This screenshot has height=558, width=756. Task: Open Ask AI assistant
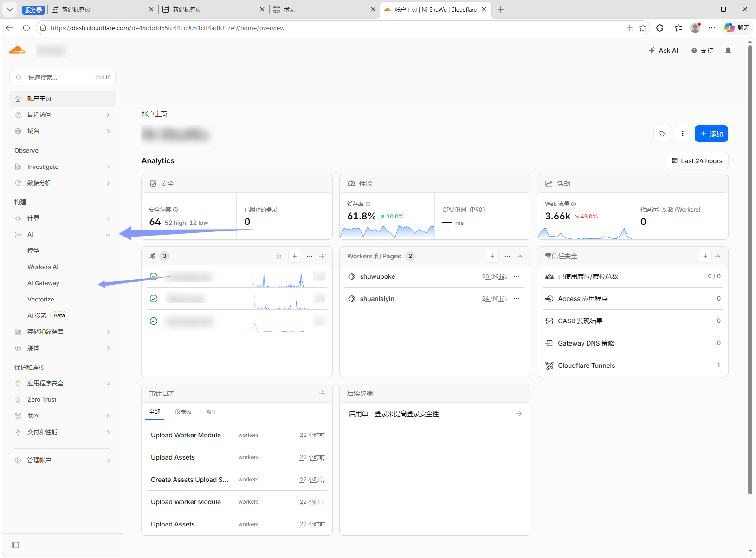point(664,51)
